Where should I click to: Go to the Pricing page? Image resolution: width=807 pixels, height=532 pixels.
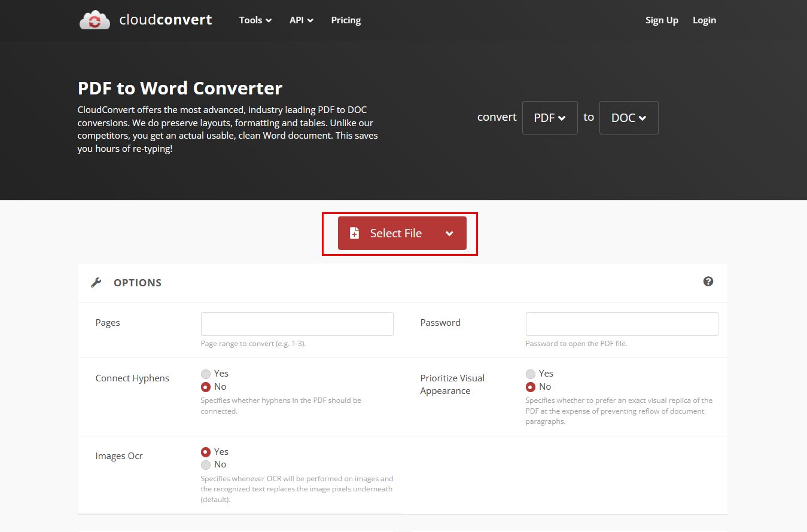pos(346,20)
